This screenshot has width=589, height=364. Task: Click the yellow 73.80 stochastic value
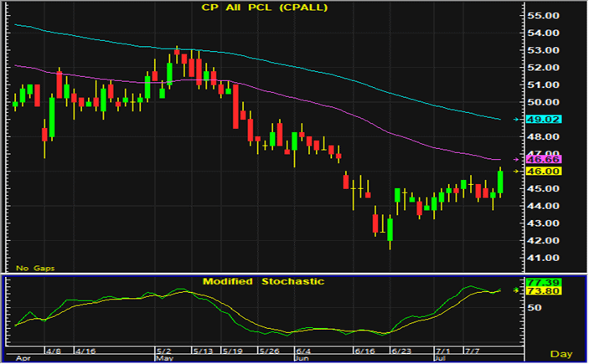(544, 291)
